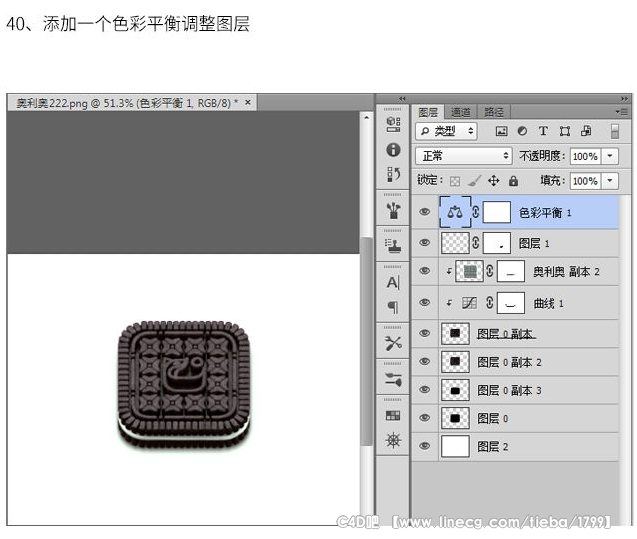Viewport: 637px width, 539px height.
Task: Select the 色彩平衡 1 layer mask thumbnail
Action: 496,212
